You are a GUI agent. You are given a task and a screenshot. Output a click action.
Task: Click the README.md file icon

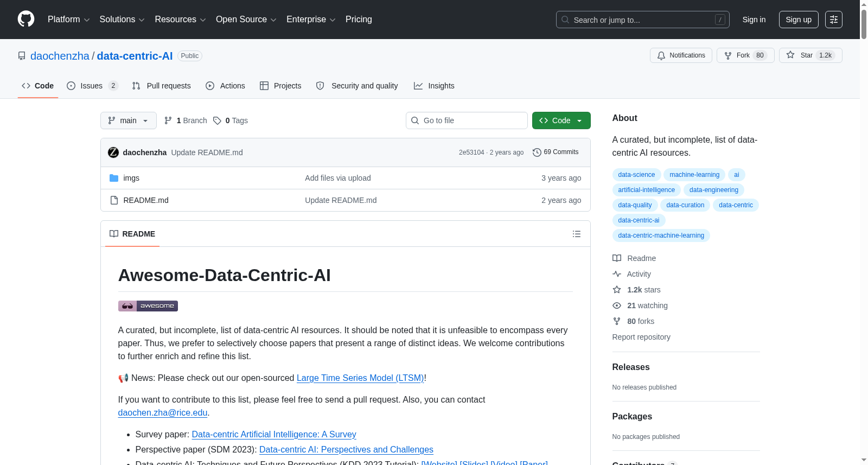pyautogui.click(x=114, y=200)
